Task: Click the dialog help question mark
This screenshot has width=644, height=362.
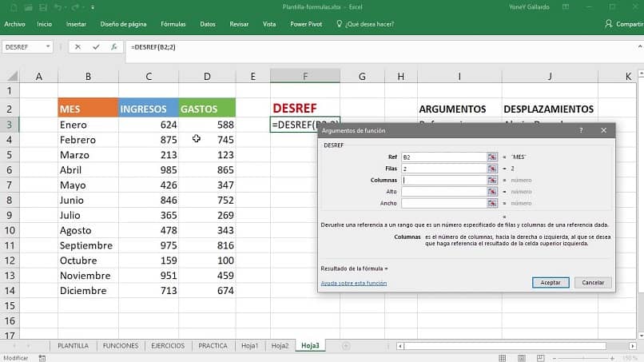Action: pos(581,129)
